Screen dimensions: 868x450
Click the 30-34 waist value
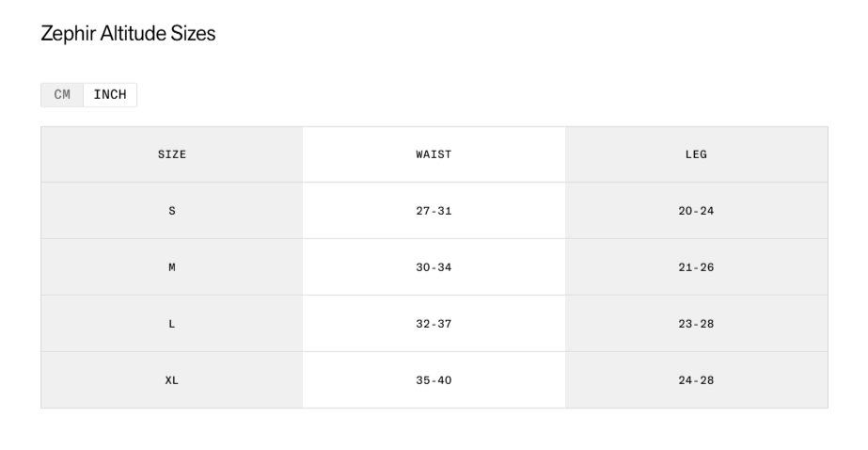(434, 267)
